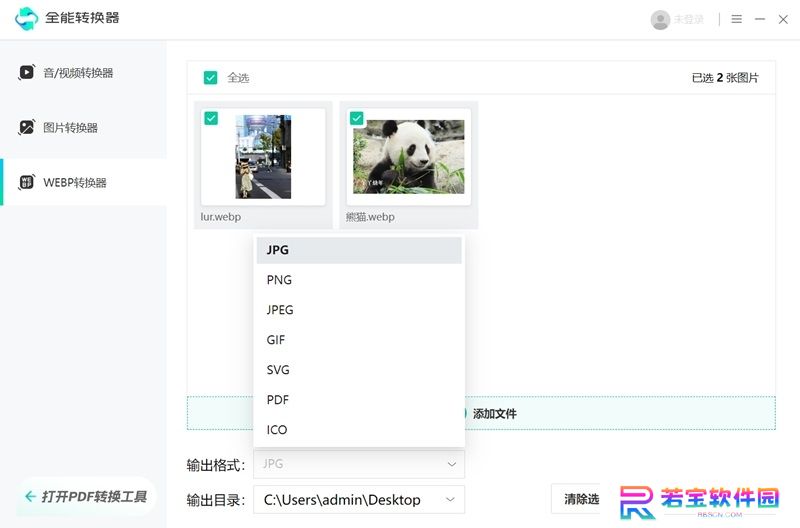Viewport: 800px width, 528px height.
Task: Choose PDF from the format list
Action: 359,400
